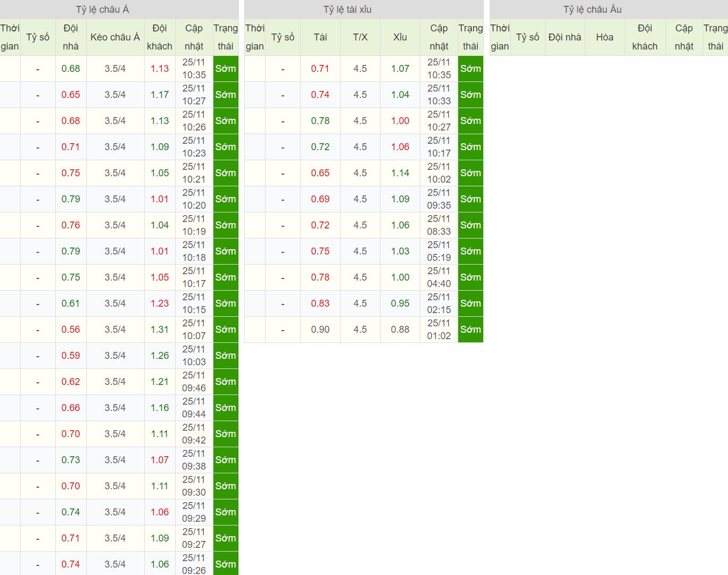Viewport: 728px width, 575px height.
Task: Click home odds 0.73 in châu Á table
Action: tap(71, 460)
